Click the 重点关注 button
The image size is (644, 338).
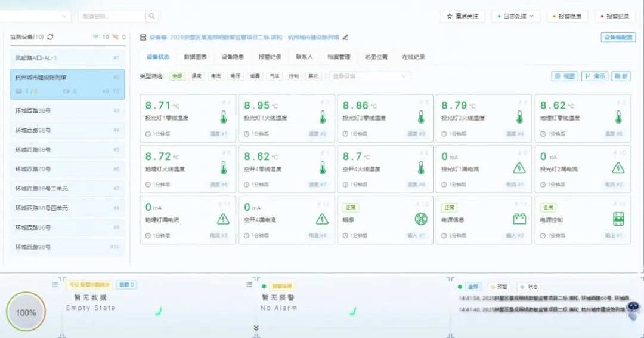pos(463,17)
